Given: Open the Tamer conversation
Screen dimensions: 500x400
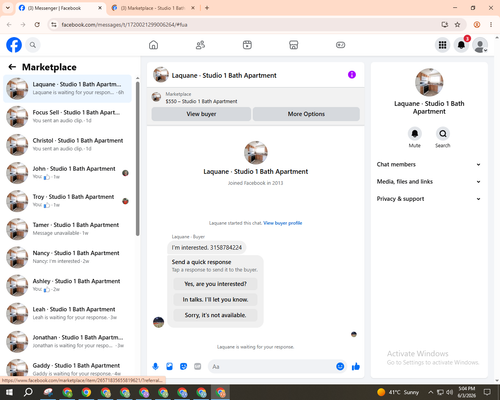Looking at the screenshot, I should click(67, 229).
